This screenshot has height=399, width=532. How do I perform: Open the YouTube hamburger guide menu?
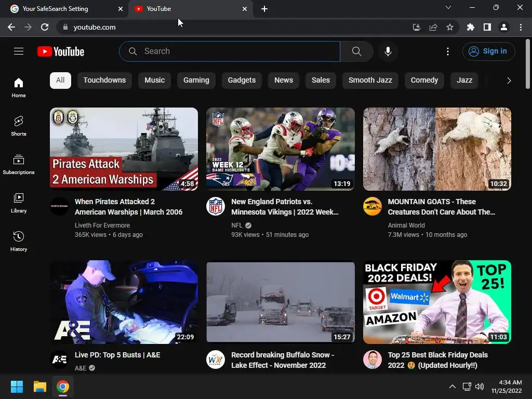19,51
